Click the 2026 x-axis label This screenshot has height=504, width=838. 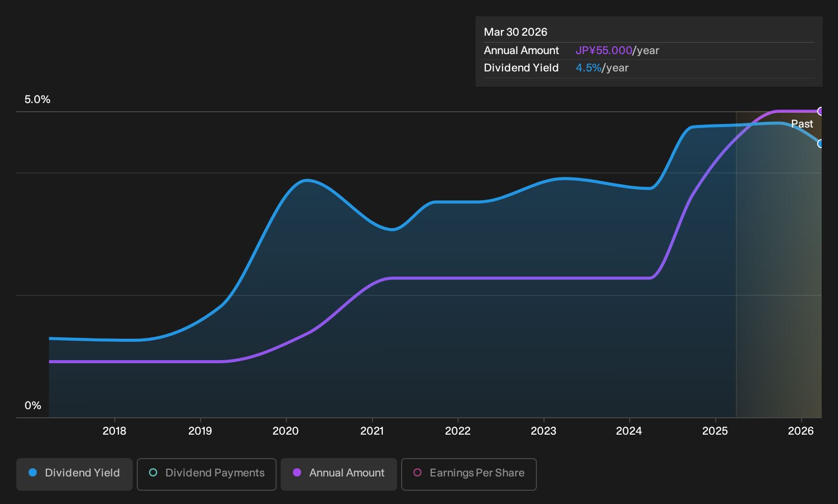[x=801, y=431]
